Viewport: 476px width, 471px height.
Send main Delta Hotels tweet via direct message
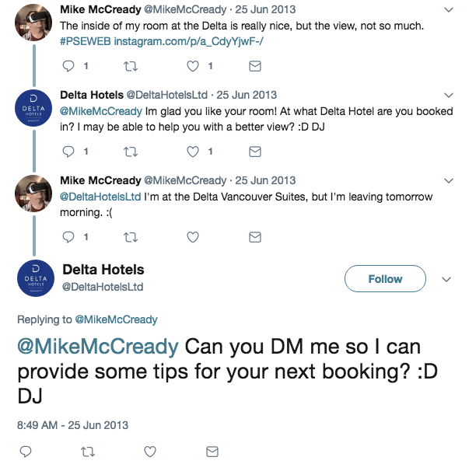click(x=212, y=452)
